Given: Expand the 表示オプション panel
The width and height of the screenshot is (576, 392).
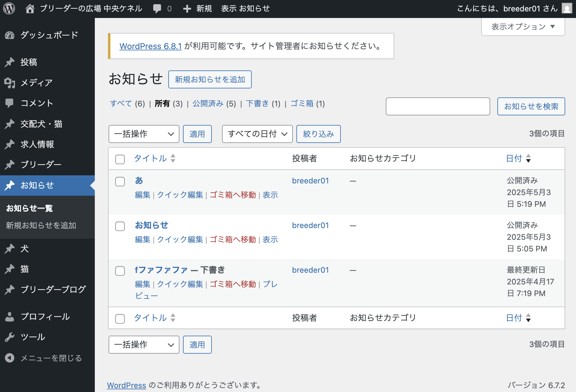Looking at the screenshot, I should click(x=523, y=27).
